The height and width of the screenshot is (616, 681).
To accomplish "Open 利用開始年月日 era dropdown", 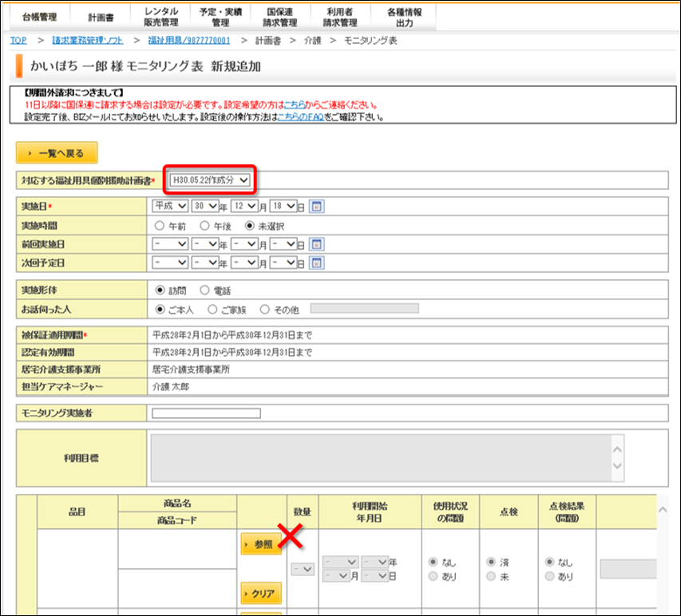I will click(x=340, y=562).
